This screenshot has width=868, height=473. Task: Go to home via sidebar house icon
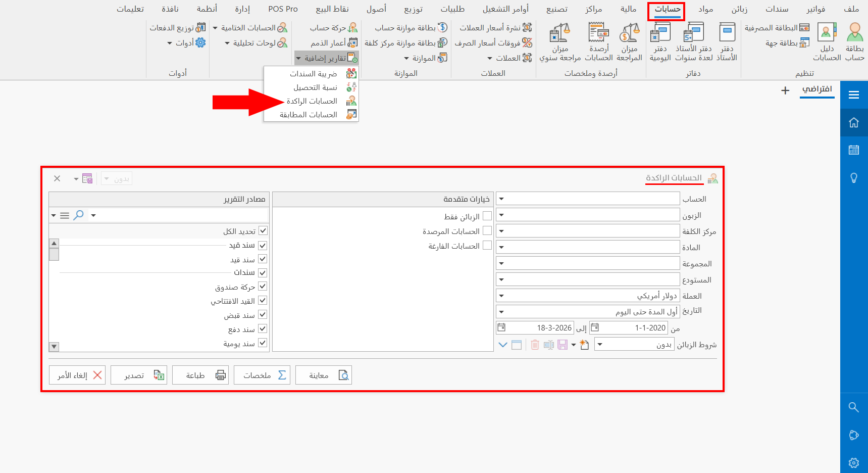point(854,122)
